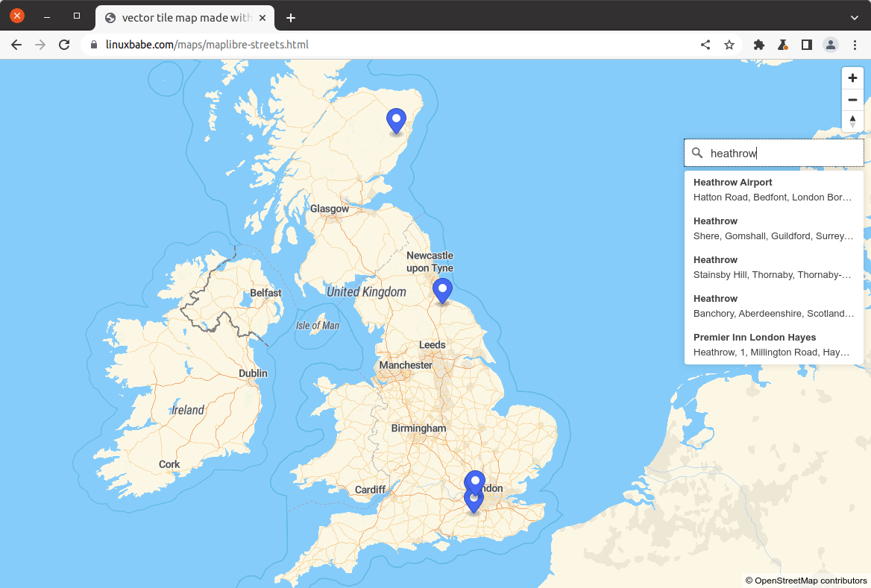Toggle the browser side panel

pos(806,45)
